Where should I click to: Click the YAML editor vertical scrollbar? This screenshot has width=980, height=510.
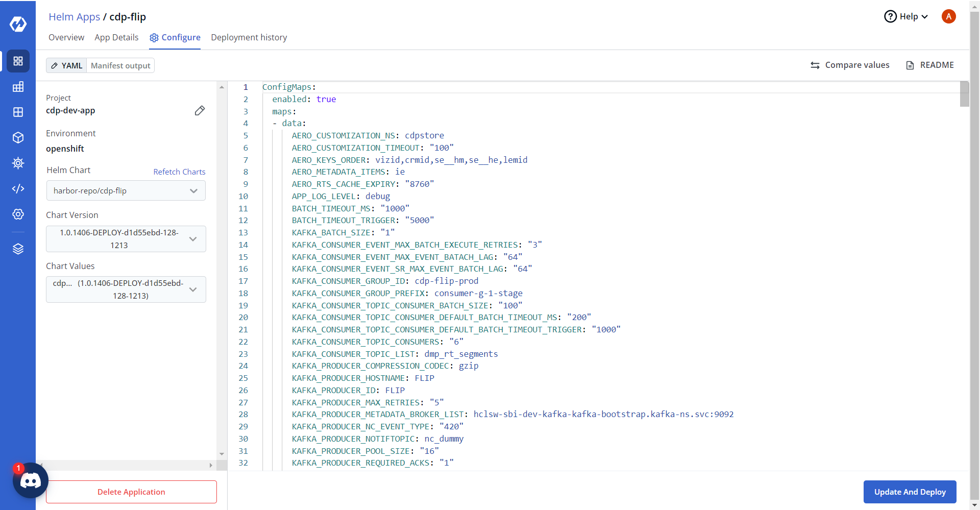964,94
